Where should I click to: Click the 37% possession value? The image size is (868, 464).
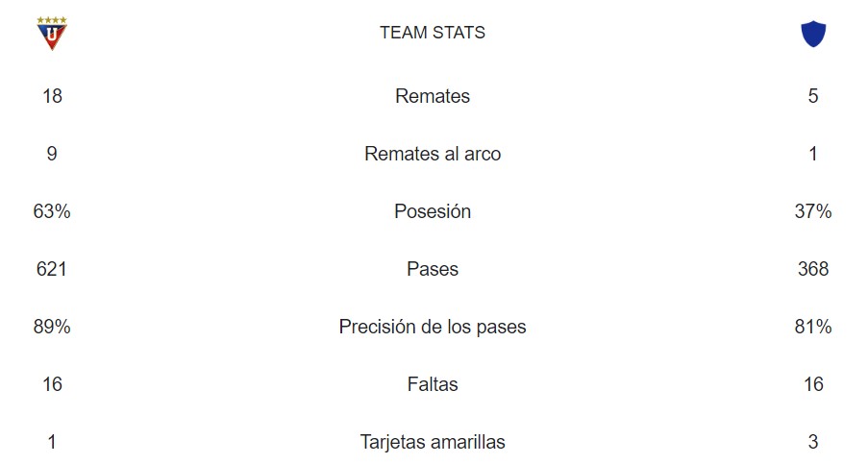tap(813, 211)
